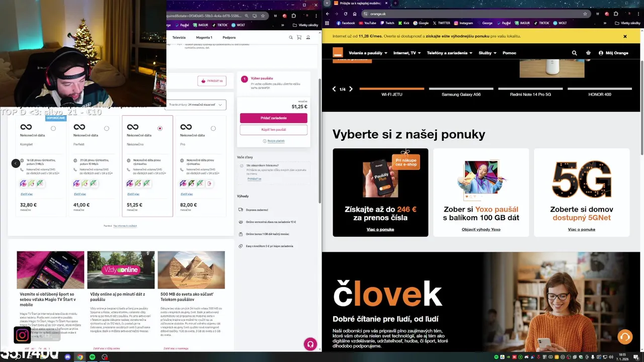Open Magio TV Štart article thumbnail
The image size is (644, 362).
[50, 270]
